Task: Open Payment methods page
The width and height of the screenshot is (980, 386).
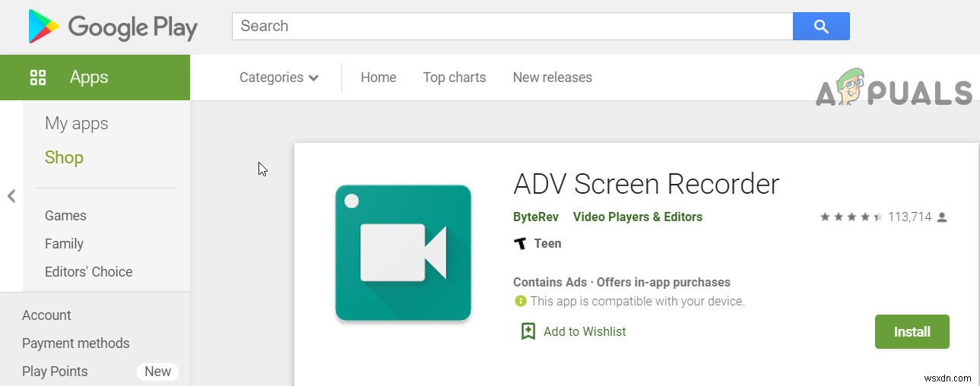Action: click(76, 343)
